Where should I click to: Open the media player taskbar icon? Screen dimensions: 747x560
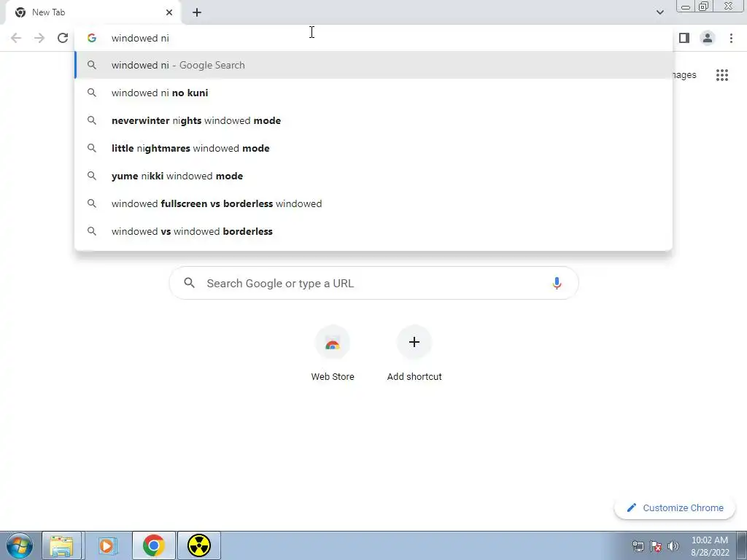click(x=108, y=545)
